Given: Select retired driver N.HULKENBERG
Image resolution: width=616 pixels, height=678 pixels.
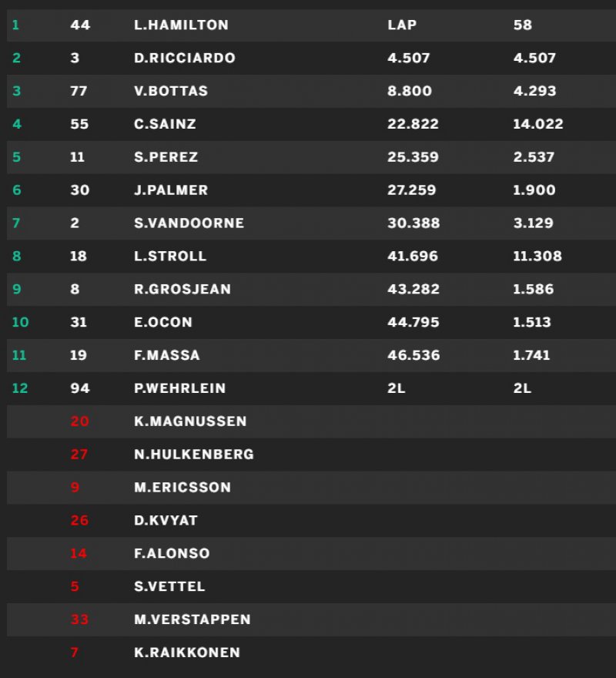Looking at the screenshot, I should point(194,455).
